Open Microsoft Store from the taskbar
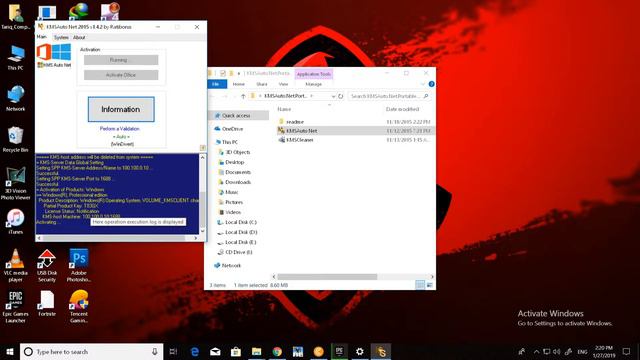640x360 pixels. click(x=236, y=351)
